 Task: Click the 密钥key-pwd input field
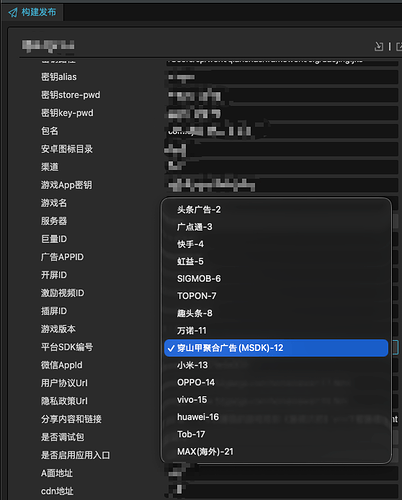tap(282, 113)
